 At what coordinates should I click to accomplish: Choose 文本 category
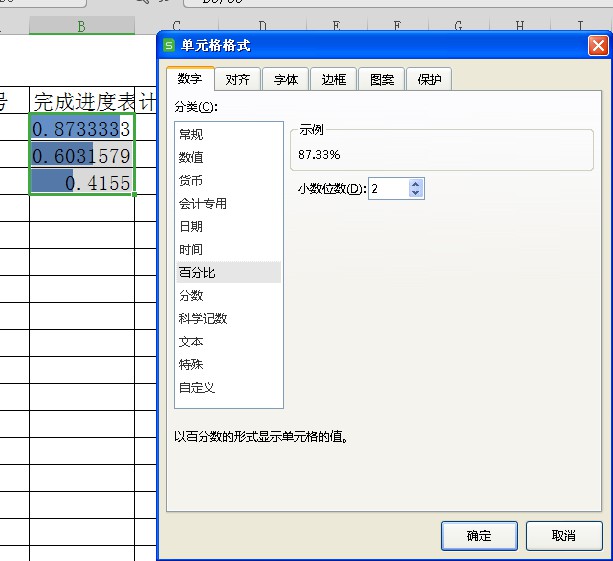[x=229, y=342]
